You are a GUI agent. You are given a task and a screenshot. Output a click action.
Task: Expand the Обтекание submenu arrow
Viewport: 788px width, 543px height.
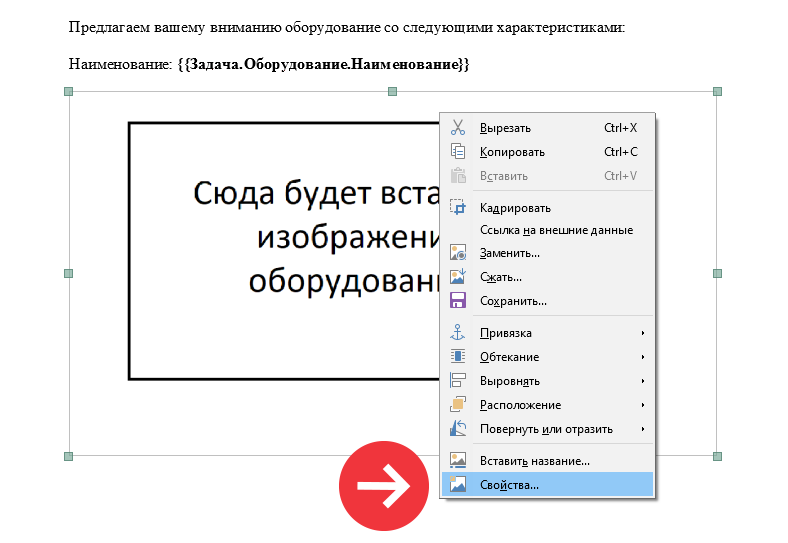[x=643, y=357]
